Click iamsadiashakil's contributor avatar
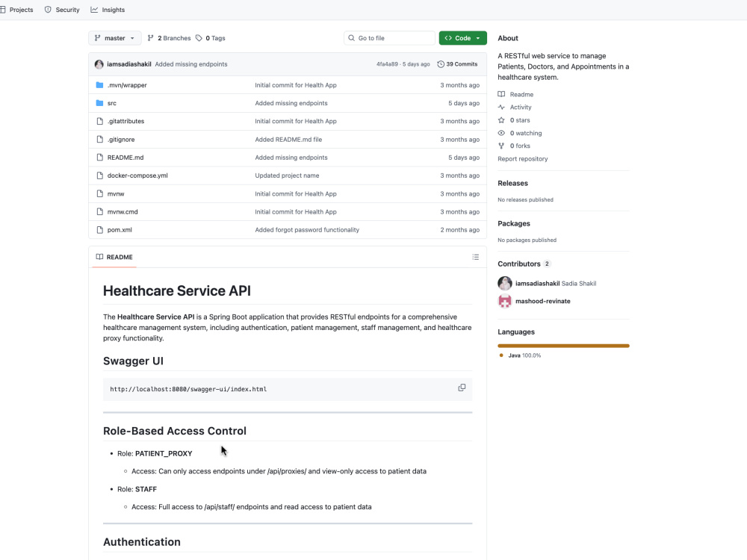The height and width of the screenshot is (560, 747). 505,283
